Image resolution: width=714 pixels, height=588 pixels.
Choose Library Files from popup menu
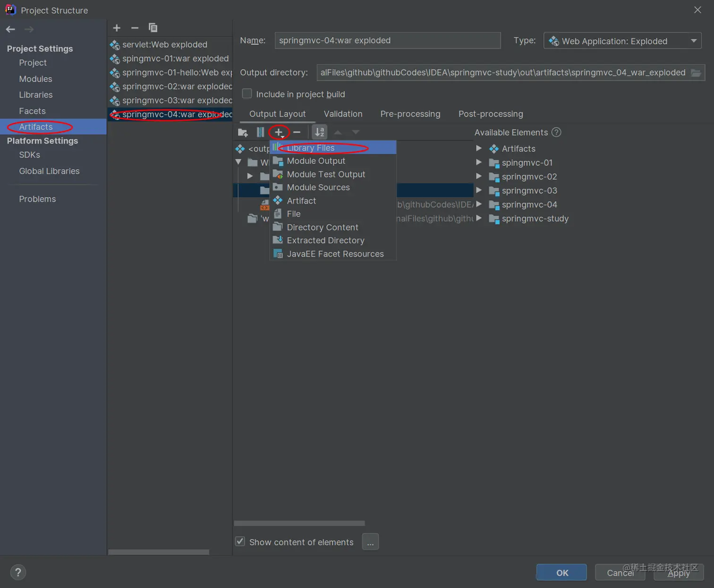point(333,148)
